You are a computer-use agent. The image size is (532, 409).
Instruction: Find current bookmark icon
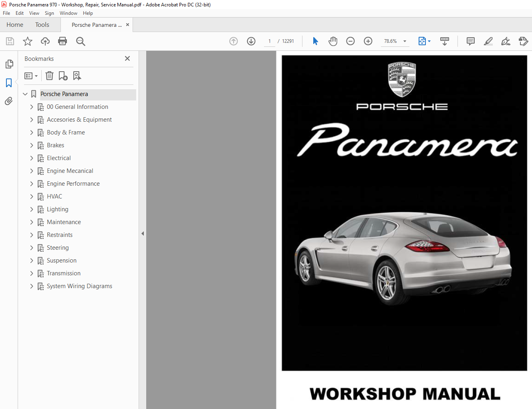click(77, 76)
